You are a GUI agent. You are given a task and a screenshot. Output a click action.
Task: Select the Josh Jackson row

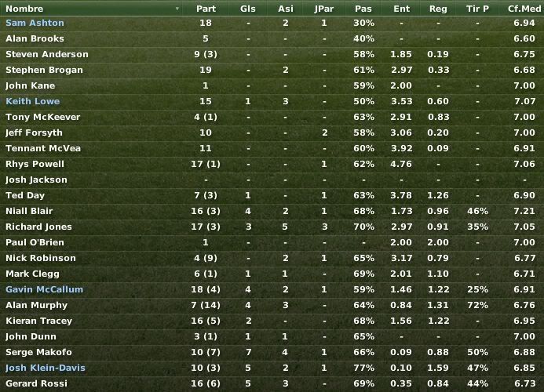pyautogui.click(x=272, y=180)
